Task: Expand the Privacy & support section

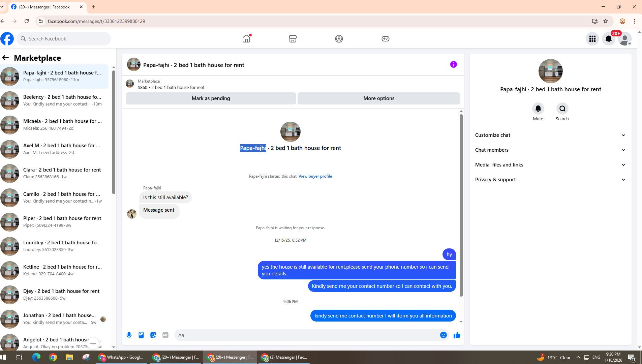Action: [x=550, y=180]
